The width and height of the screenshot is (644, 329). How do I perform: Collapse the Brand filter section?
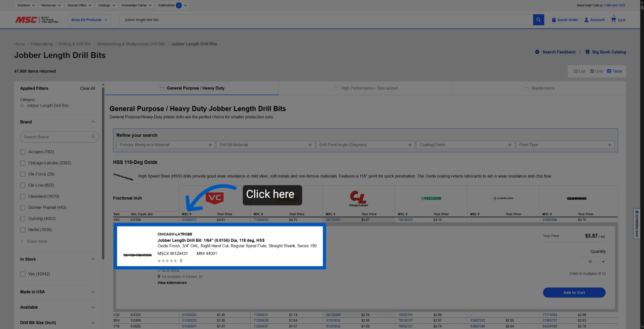pyautogui.click(x=93, y=122)
